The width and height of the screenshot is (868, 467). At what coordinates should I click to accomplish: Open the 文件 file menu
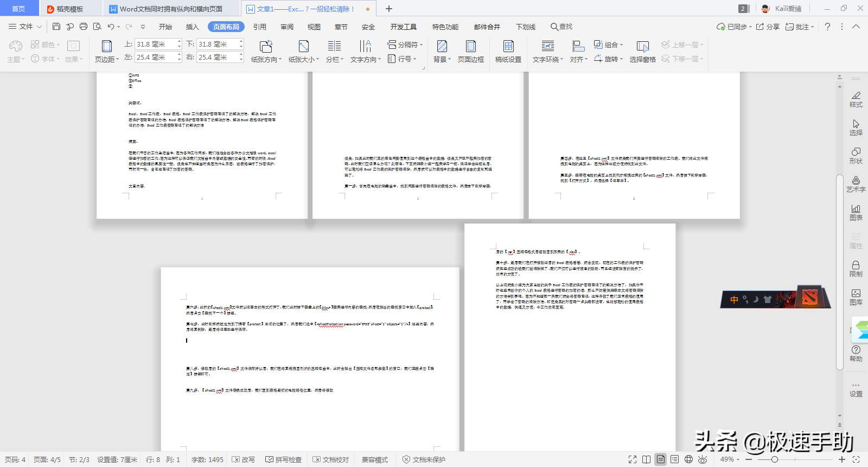(25, 27)
